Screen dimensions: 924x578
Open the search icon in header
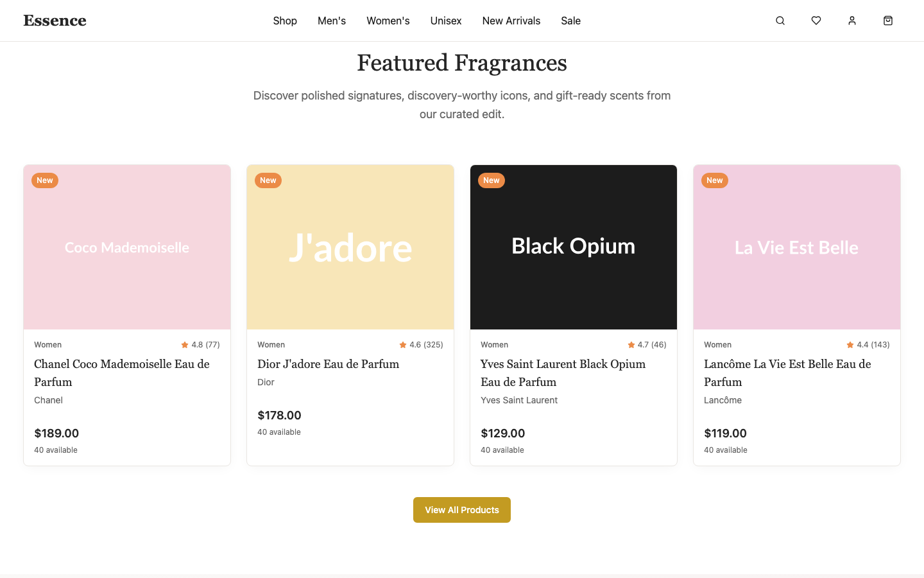pyautogui.click(x=780, y=21)
